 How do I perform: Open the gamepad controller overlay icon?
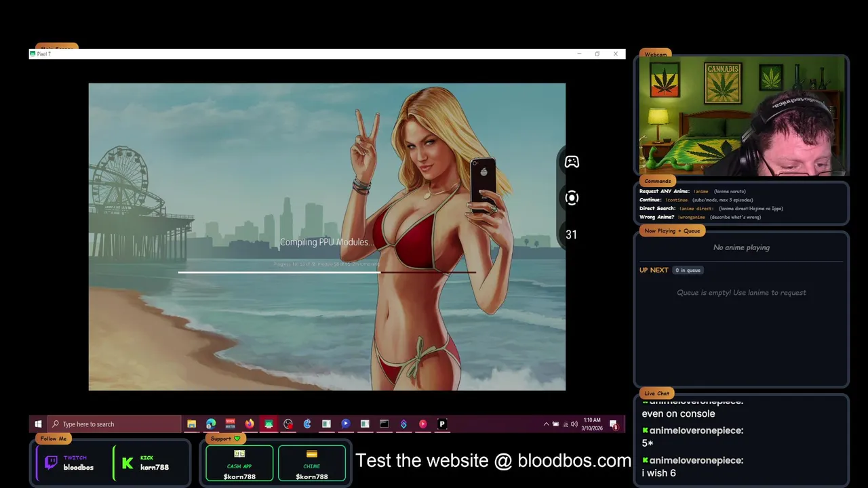click(572, 161)
